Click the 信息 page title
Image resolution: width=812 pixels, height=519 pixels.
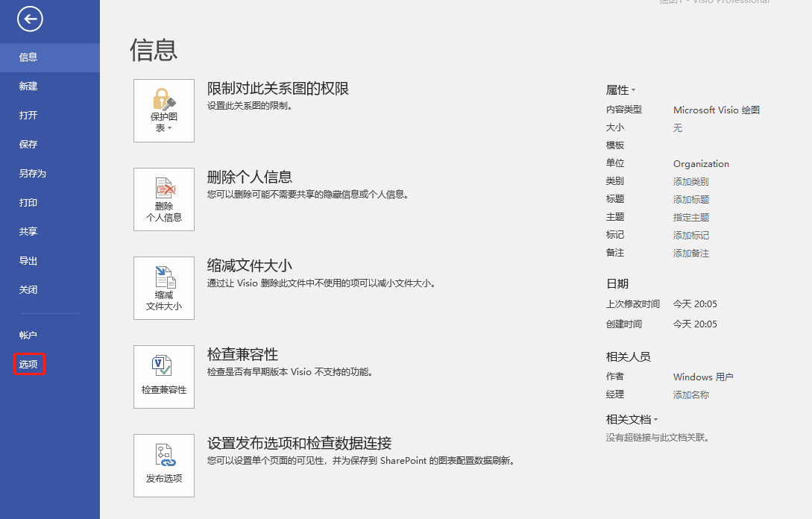click(x=154, y=50)
